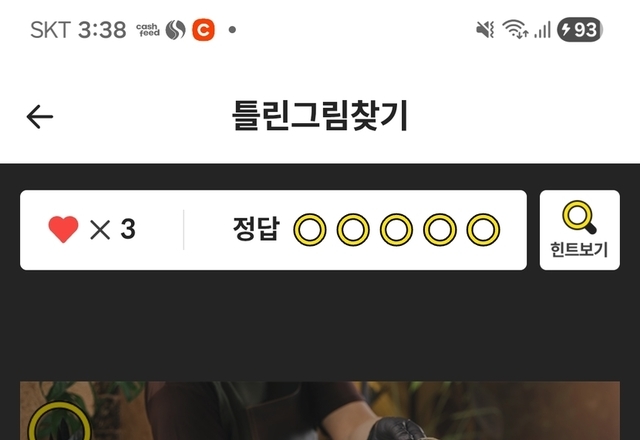This screenshot has width=640, height=440.
Task: Select the second yellow answer circle
Action: click(x=353, y=230)
